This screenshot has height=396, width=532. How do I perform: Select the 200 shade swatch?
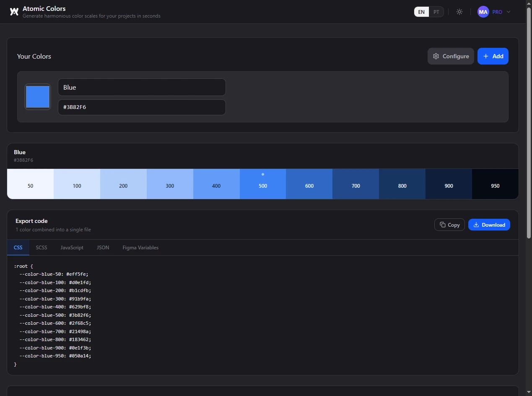123,184
